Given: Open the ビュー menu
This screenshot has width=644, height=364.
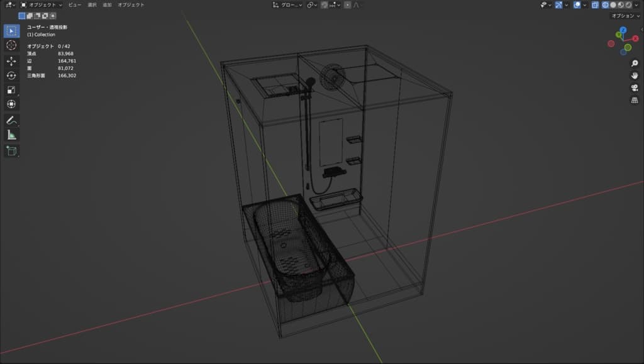Looking at the screenshot, I should coord(75,5).
